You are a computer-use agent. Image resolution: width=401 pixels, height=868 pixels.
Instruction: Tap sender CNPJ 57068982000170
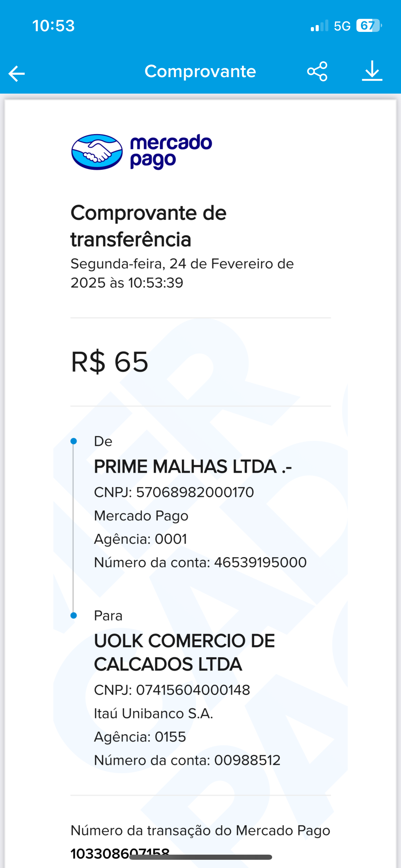pos(174,492)
